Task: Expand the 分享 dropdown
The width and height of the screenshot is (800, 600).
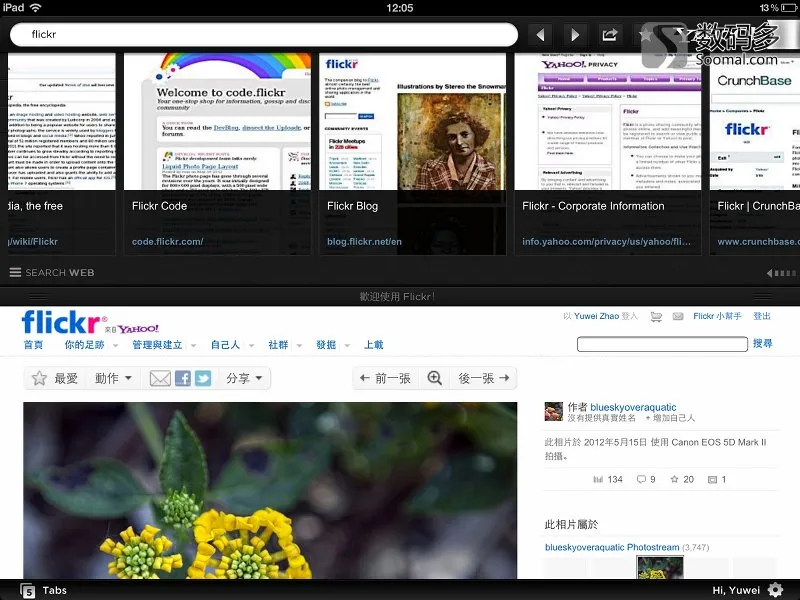Action: [x=244, y=378]
